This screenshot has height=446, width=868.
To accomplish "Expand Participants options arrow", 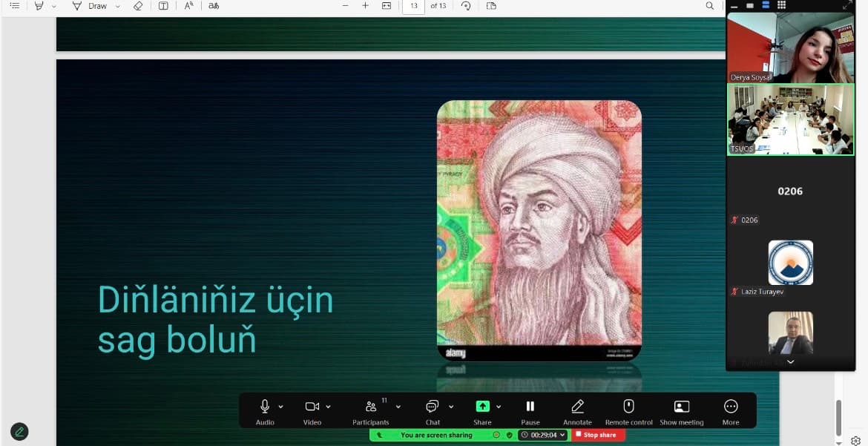I will [x=398, y=407].
